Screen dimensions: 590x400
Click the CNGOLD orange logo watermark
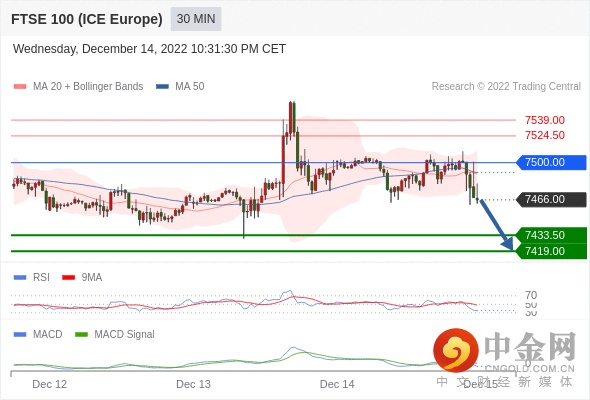coord(456,350)
